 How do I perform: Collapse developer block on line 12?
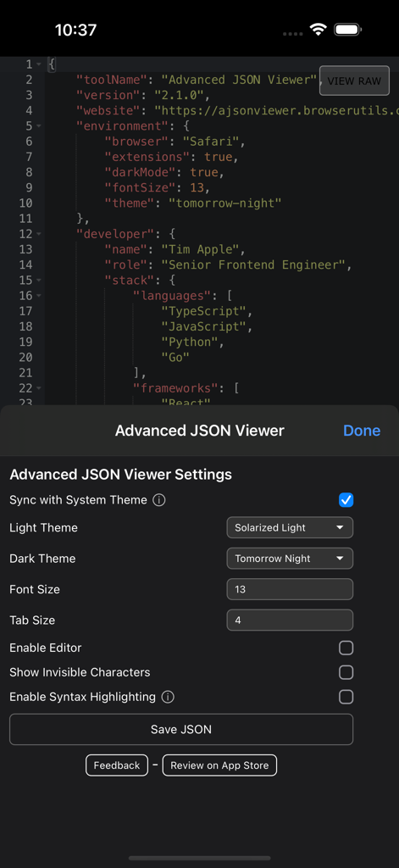(x=39, y=234)
